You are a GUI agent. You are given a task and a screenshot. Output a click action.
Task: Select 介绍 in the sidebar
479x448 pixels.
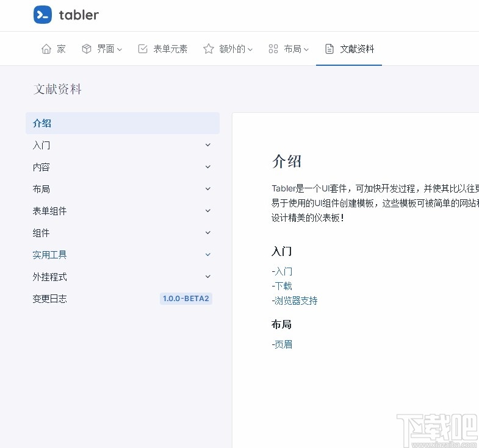pyautogui.click(x=123, y=123)
